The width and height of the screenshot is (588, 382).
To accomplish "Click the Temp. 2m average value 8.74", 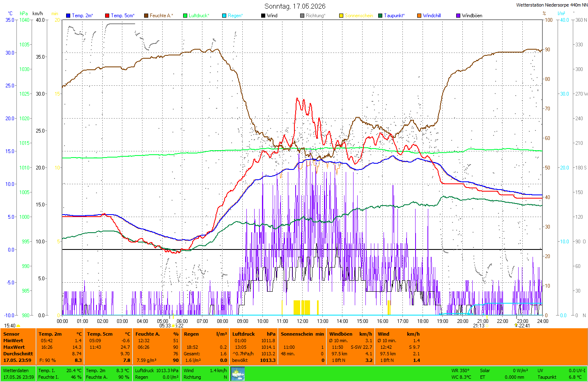I will [x=77, y=354].
